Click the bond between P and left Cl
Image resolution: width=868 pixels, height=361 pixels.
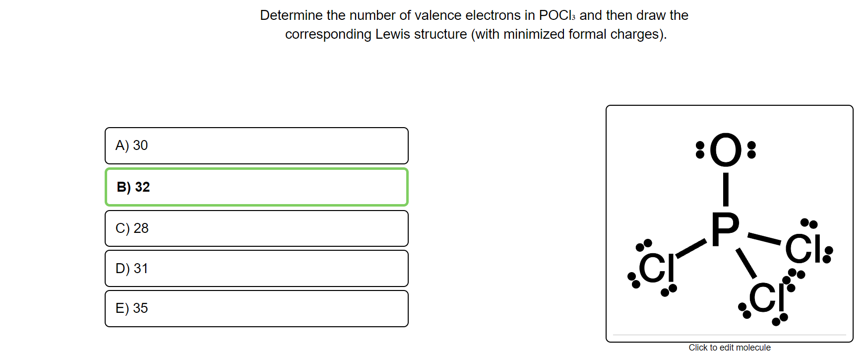pyautogui.click(x=691, y=248)
